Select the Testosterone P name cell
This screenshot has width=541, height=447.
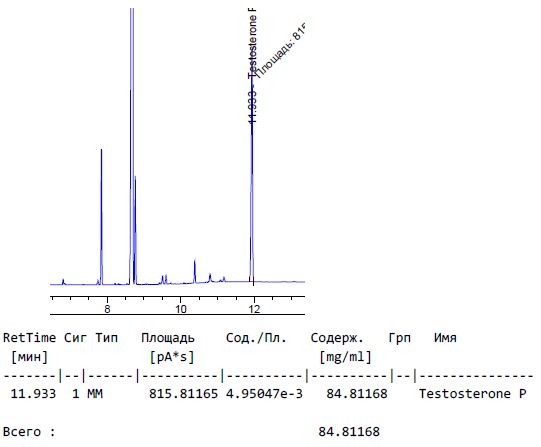(472, 394)
